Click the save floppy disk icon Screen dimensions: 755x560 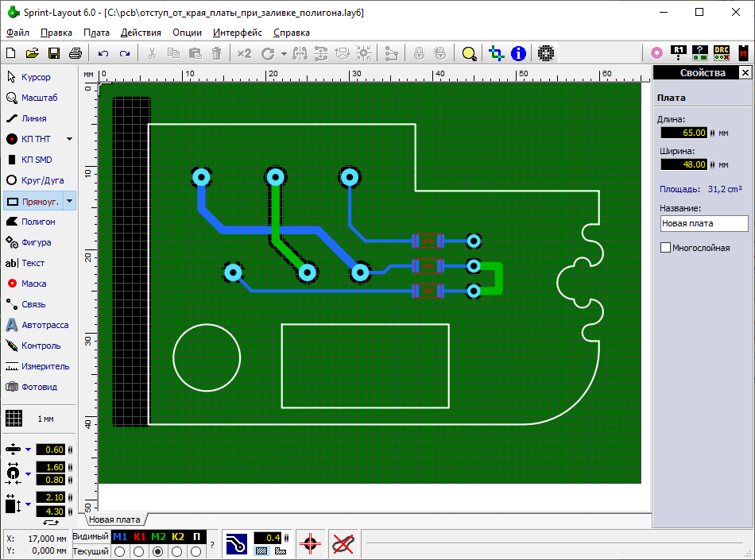coord(54,53)
